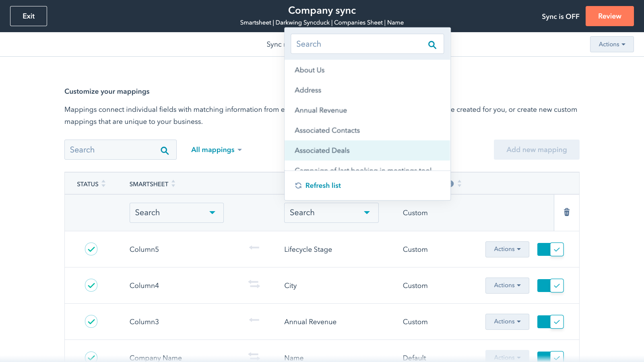Click the sort arrows on the SMARTSHEET column
Image resolution: width=644 pixels, height=362 pixels.
[173, 183]
